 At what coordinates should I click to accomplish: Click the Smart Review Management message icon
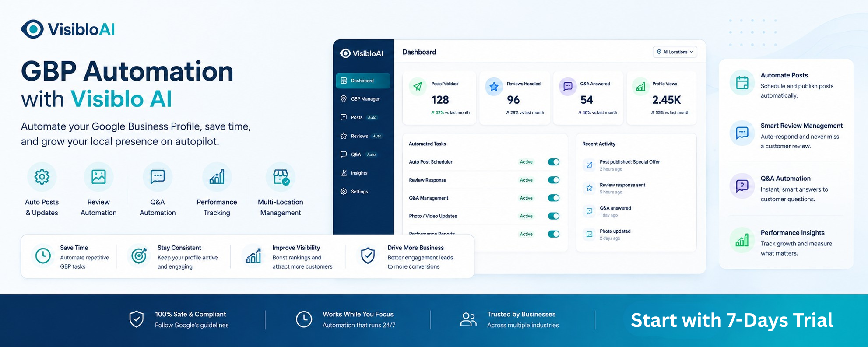point(742,133)
